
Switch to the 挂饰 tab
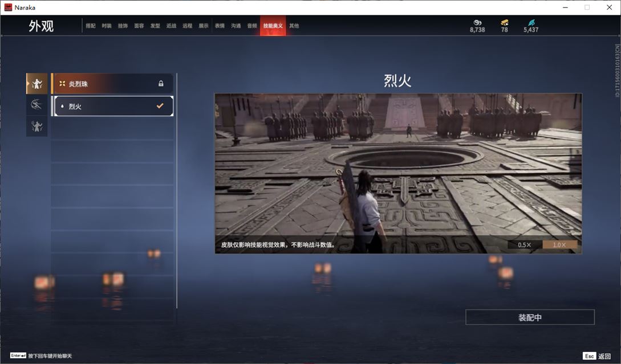[123, 26]
